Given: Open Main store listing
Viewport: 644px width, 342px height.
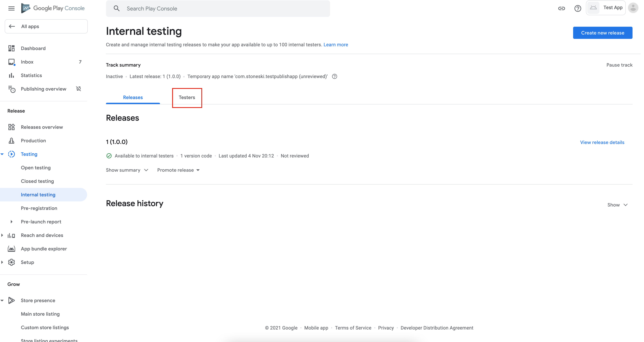Looking at the screenshot, I should [x=40, y=314].
